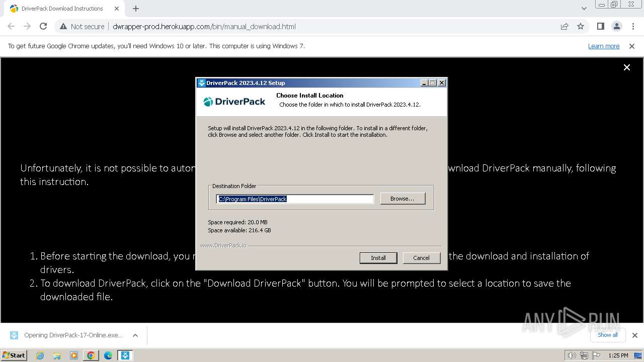Image resolution: width=644 pixels, height=362 pixels.
Task: Share this page icon
Action: coord(565,27)
